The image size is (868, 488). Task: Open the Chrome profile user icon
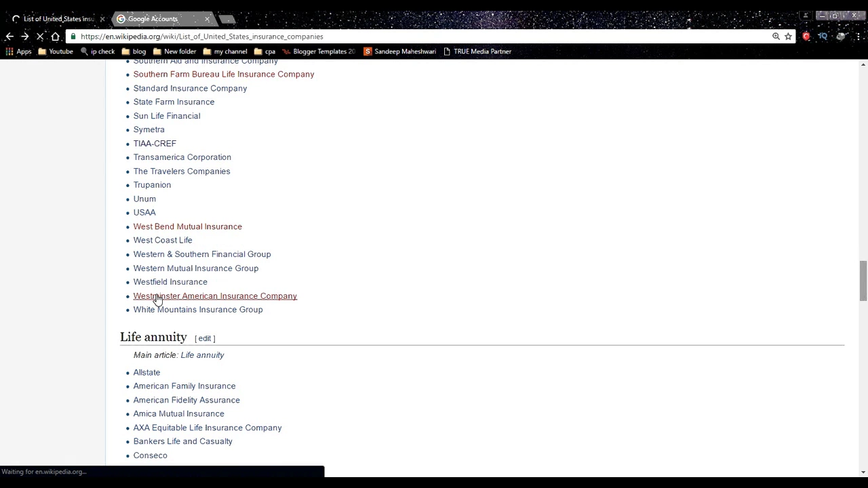[806, 16]
